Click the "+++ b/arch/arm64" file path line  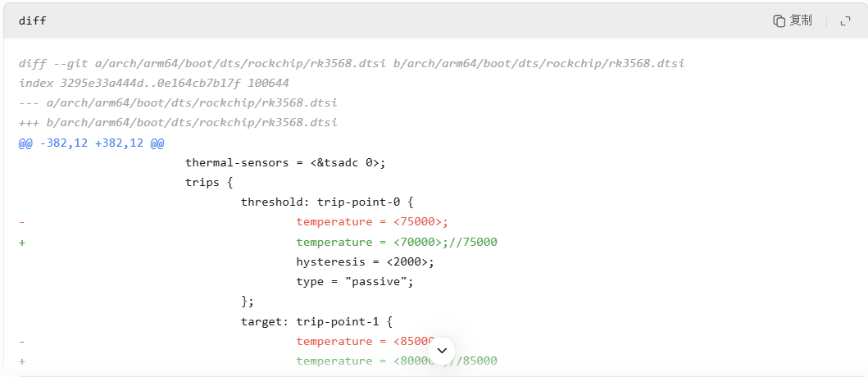178,122
